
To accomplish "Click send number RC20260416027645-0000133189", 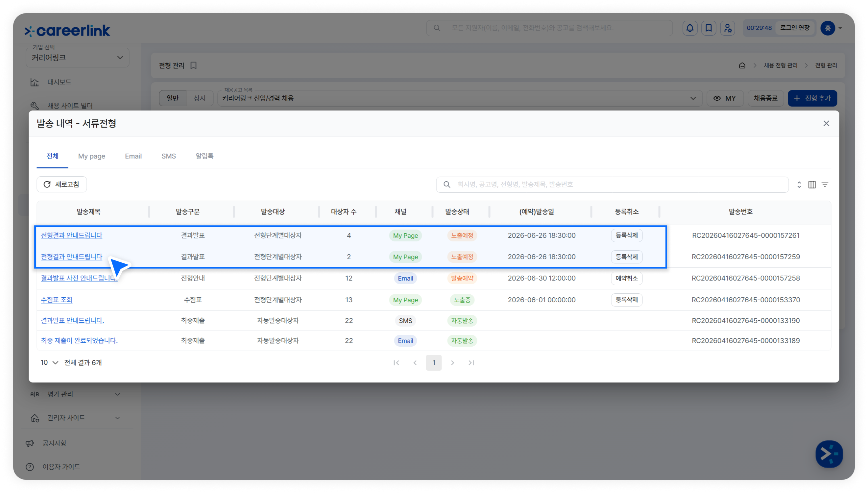I will pyautogui.click(x=745, y=341).
